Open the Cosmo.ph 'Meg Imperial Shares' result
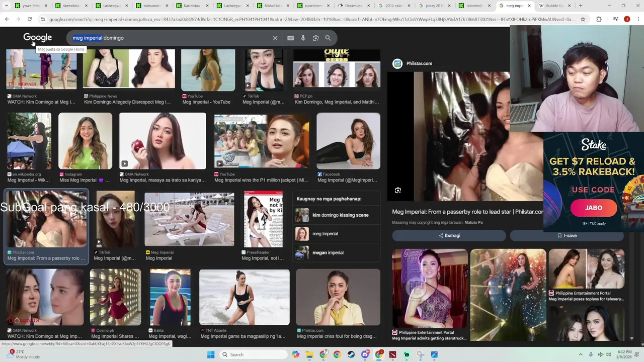 115,297
